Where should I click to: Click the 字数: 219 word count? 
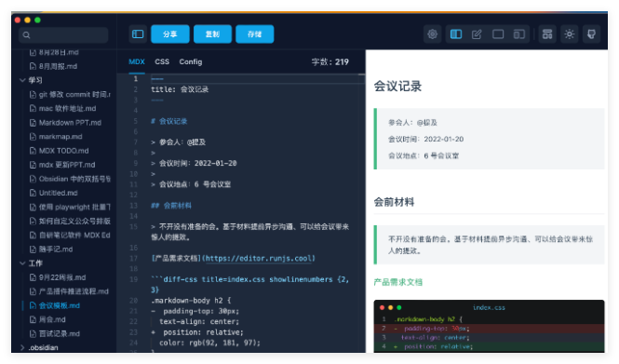[x=330, y=62]
